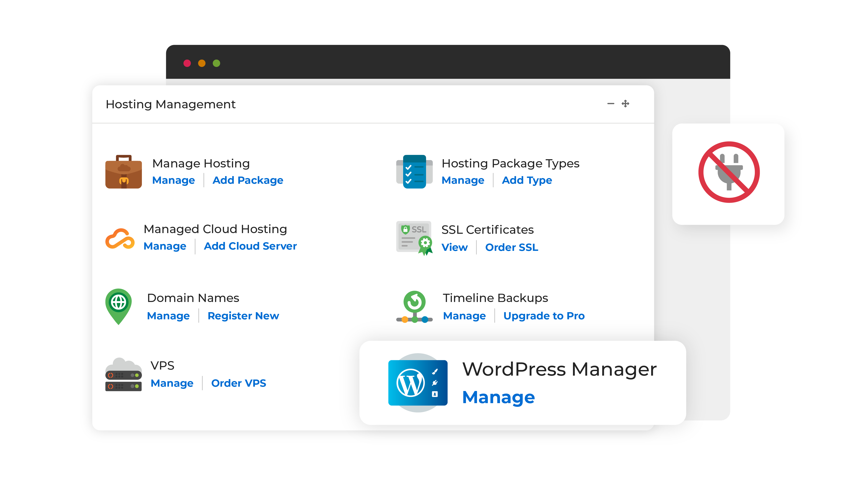Open Manage under Domain Names

169,316
